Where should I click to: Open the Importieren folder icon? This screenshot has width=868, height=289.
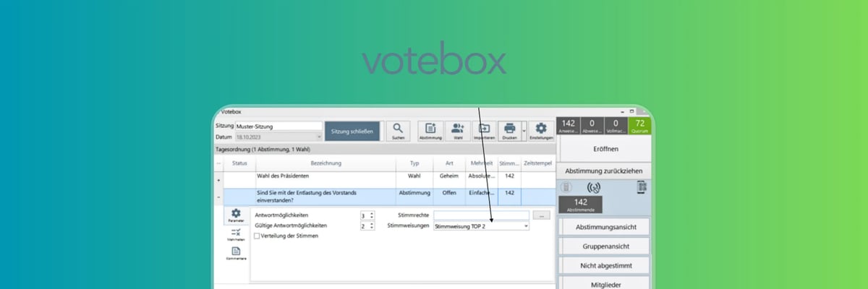tap(484, 131)
